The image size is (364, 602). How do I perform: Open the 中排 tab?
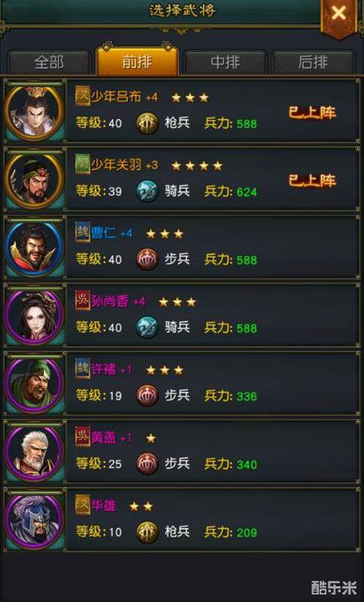pos(225,62)
